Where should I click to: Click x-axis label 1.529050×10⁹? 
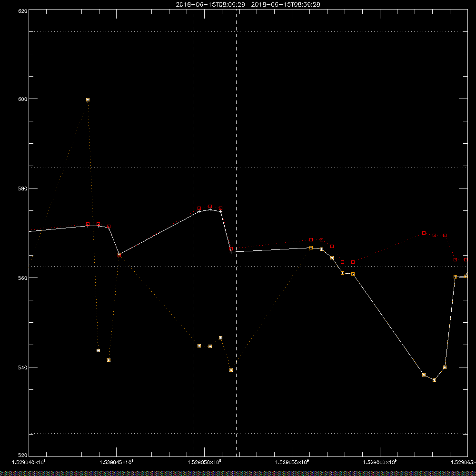pyautogui.click(x=204, y=463)
